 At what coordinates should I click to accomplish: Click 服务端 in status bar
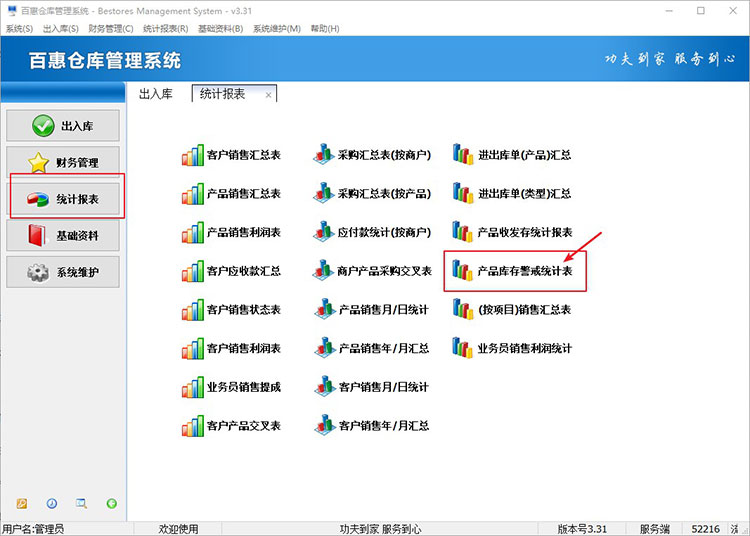[654, 529]
